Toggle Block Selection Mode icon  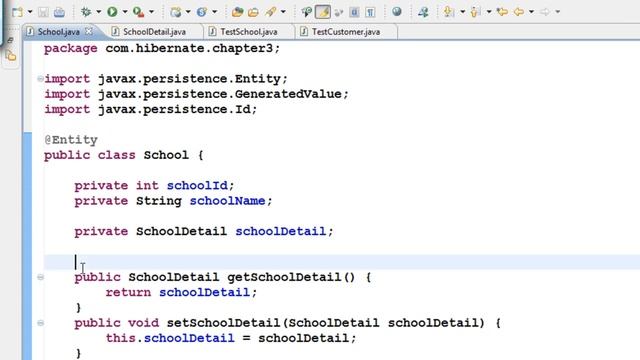(354, 12)
